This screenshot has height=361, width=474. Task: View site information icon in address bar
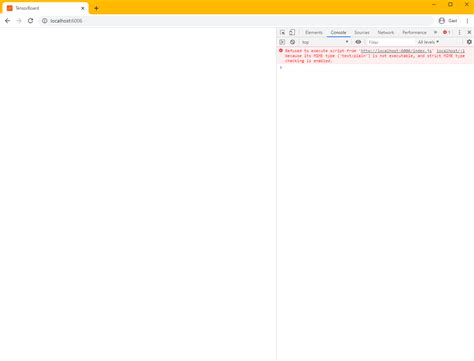[x=44, y=21]
